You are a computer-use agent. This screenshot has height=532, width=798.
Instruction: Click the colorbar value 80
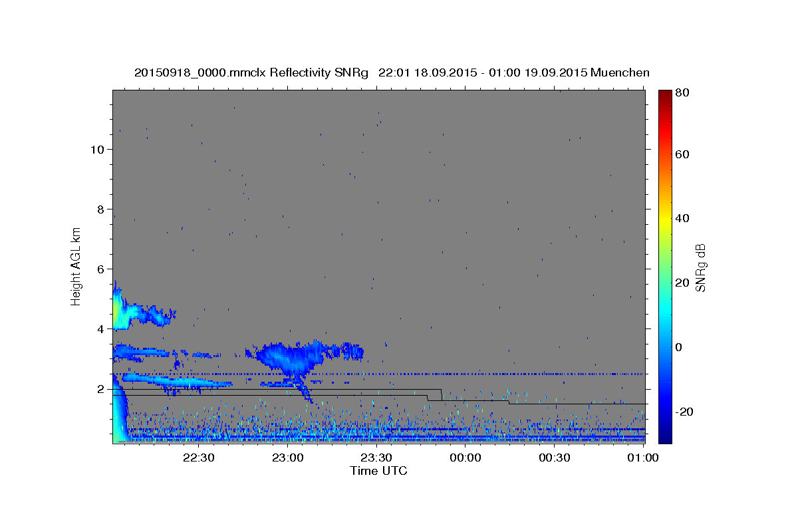click(x=682, y=93)
